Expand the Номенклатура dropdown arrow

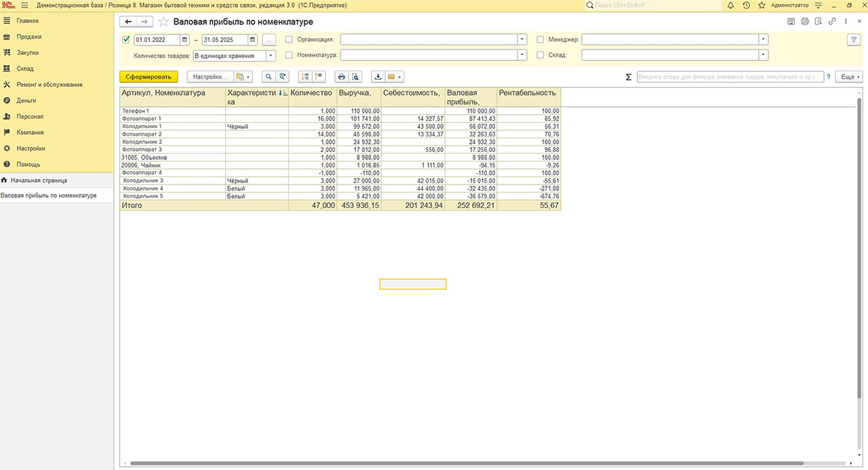[x=522, y=55]
